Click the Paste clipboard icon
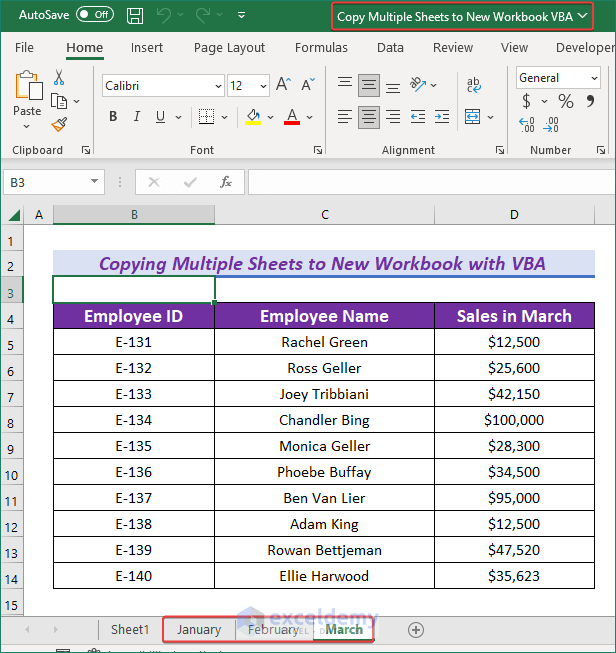616x653 pixels. [x=28, y=85]
